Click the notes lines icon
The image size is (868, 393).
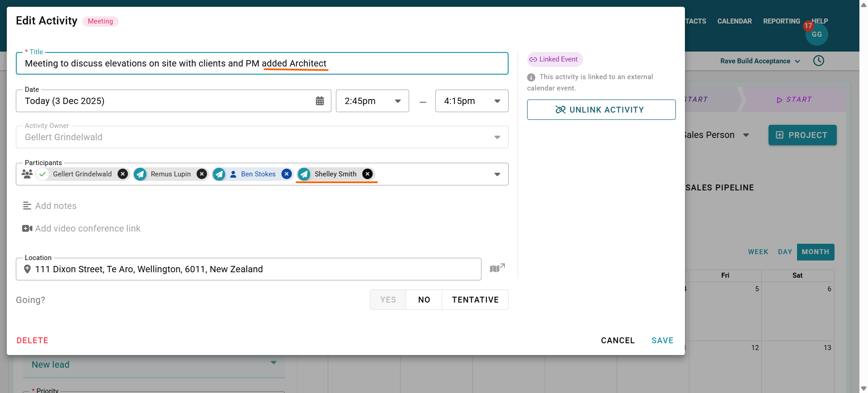click(27, 206)
